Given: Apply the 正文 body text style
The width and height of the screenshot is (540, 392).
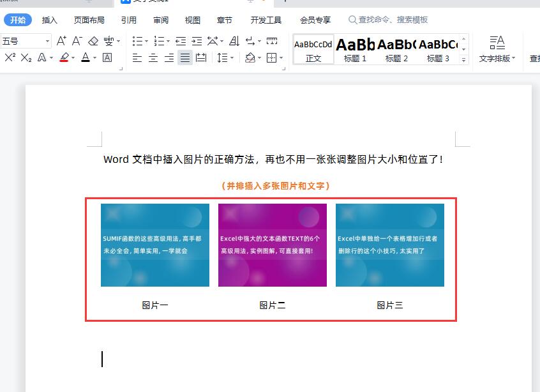Looking at the screenshot, I should coord(313,50).
